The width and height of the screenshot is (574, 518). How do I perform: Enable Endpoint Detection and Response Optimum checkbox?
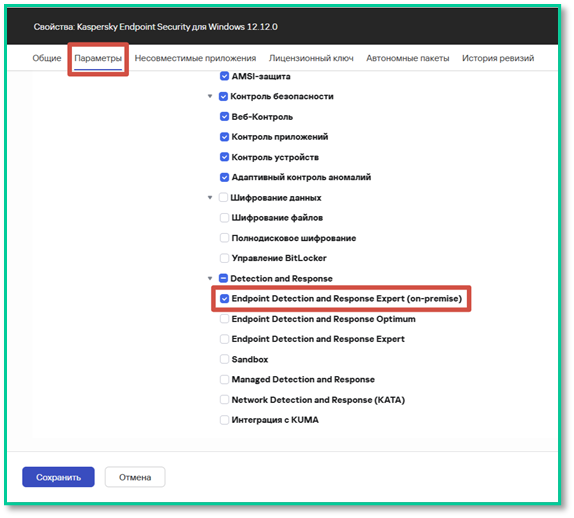coord(224,319)
